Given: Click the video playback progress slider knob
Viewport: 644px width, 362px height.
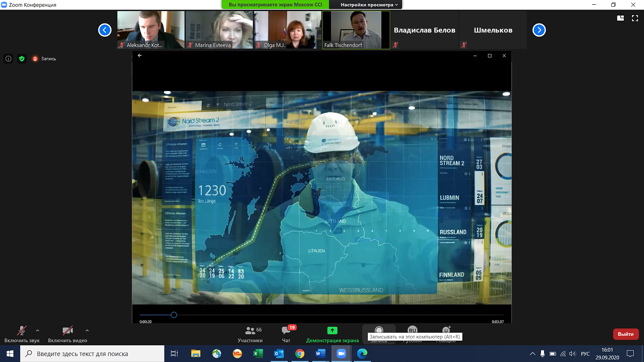Looking at the screenshot, I should 174,315.
